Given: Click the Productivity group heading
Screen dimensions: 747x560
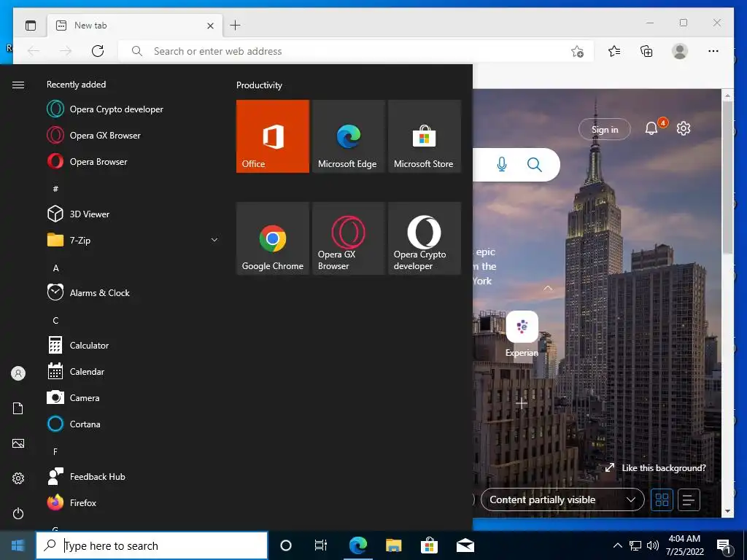Looking at the screenshot, I should point(259,85).
